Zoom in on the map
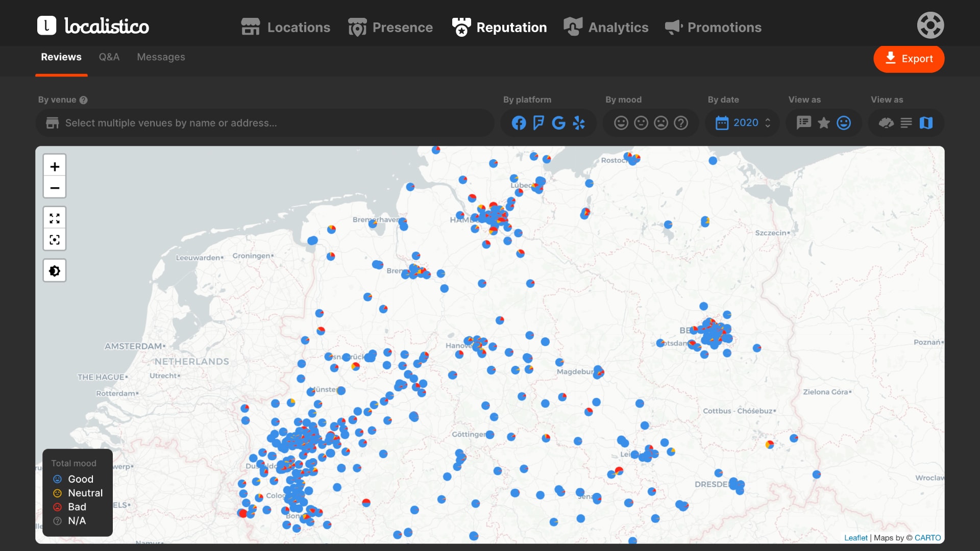This screenshot has width=980, height=551. tap(55, 166)
